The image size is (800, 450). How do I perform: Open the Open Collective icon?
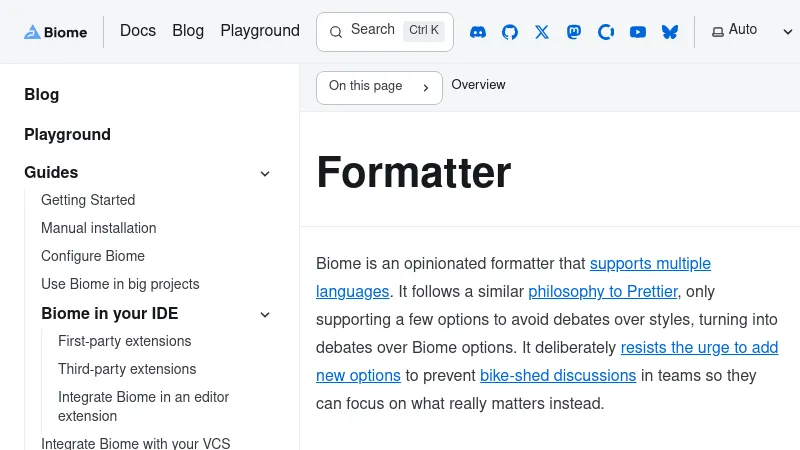[x=606, y=32]
